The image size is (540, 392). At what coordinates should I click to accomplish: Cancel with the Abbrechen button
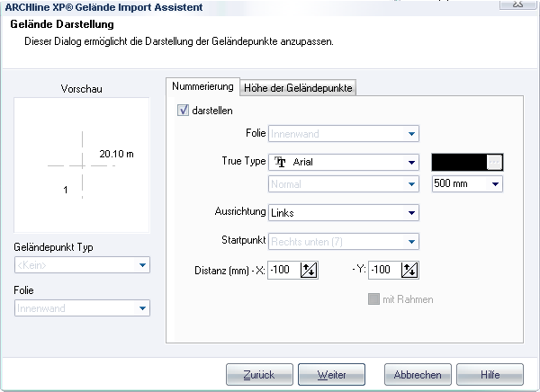click(418, 374)
